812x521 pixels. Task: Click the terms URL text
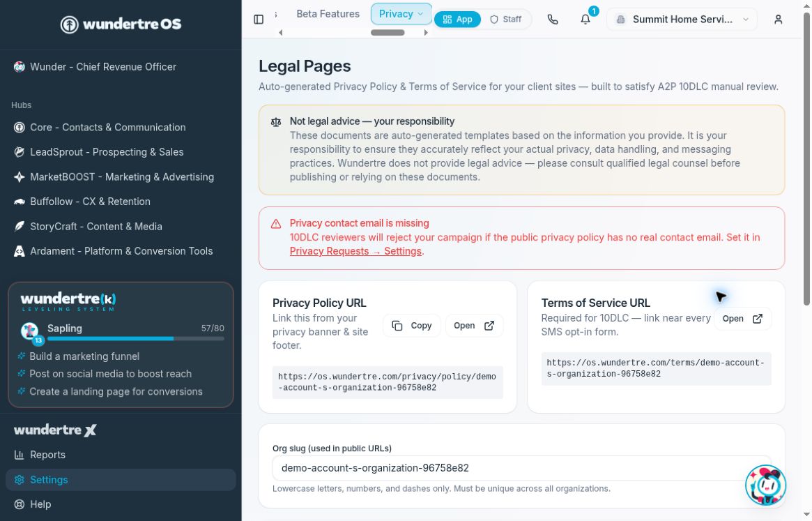tap(656, 368)
